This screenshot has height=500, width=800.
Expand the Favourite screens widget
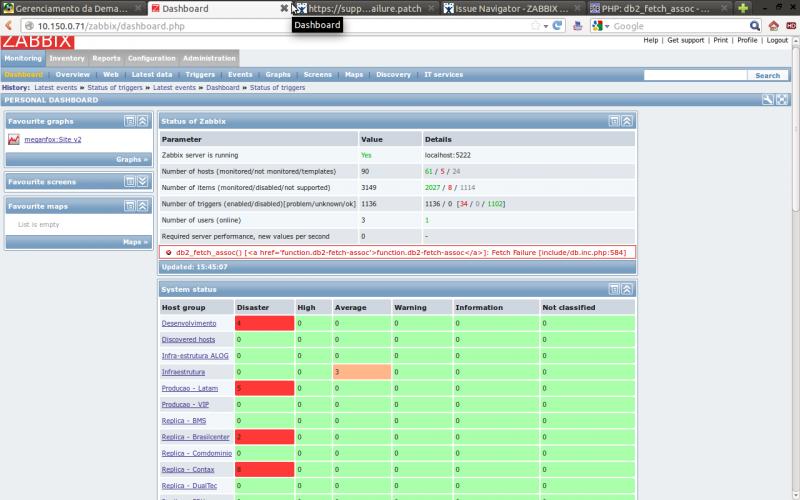tap(143, 182)
